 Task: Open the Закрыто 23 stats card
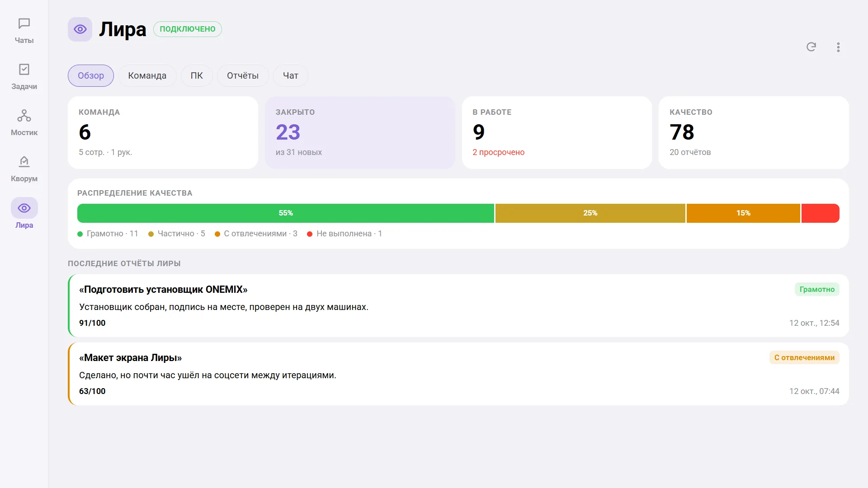[x=360, y=132]
